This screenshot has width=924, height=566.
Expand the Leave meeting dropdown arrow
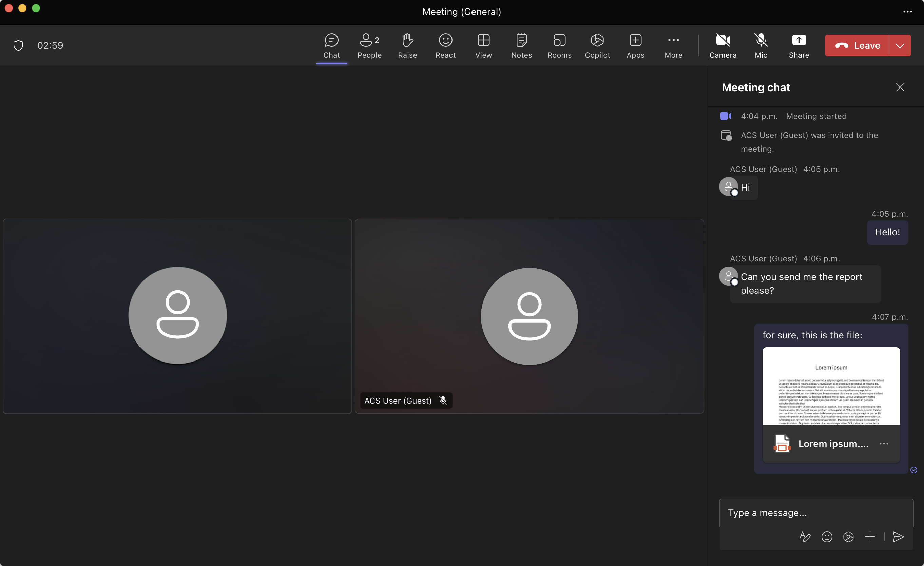coord(900,45)
